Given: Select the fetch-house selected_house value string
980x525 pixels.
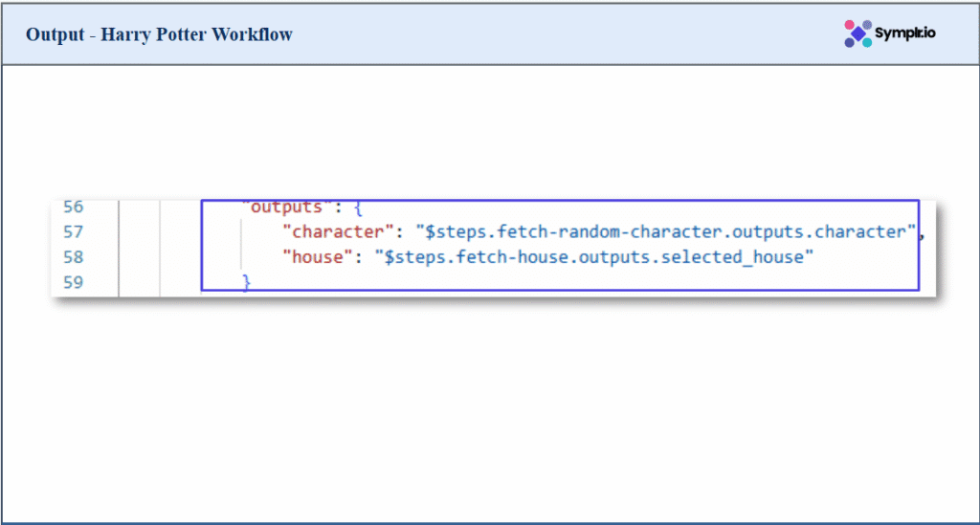Looking at the screenshot, I should (x=593, y=257).
